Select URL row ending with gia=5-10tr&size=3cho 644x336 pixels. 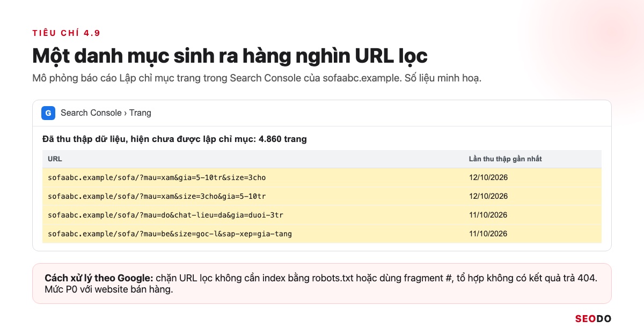tap(322, 177)
